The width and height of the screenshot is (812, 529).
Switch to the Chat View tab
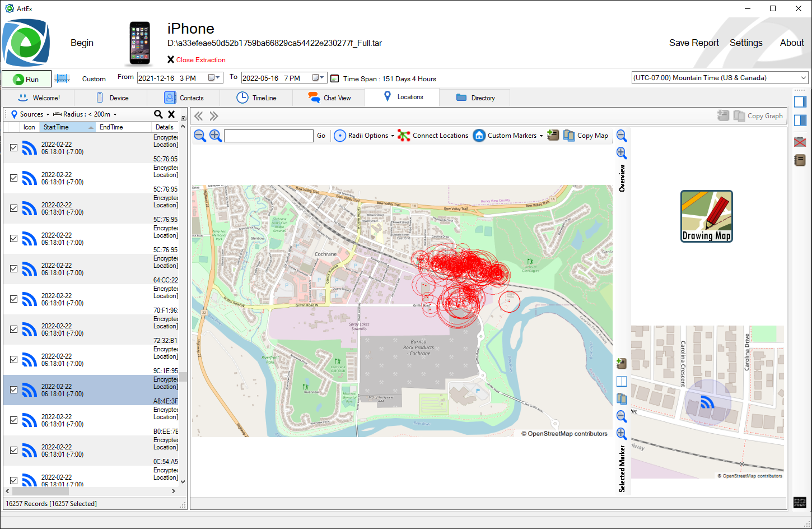pyautogui.click(x=329, y=98)
